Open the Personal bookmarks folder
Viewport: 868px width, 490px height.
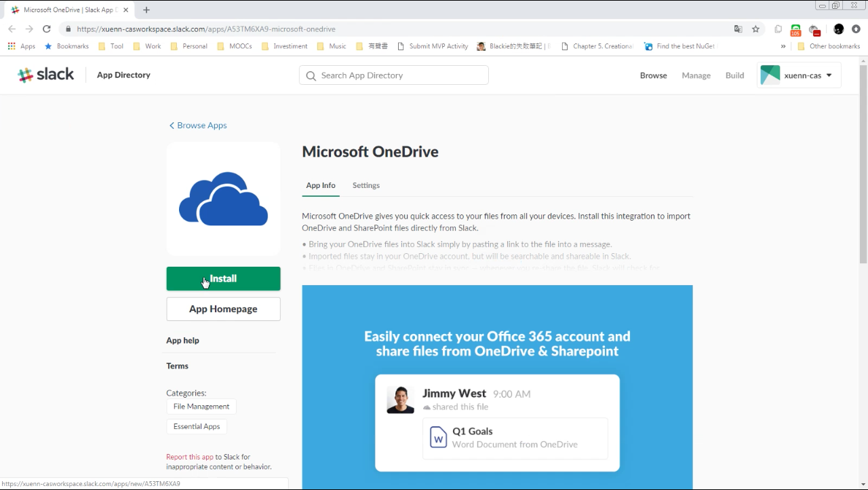[189, 46]
